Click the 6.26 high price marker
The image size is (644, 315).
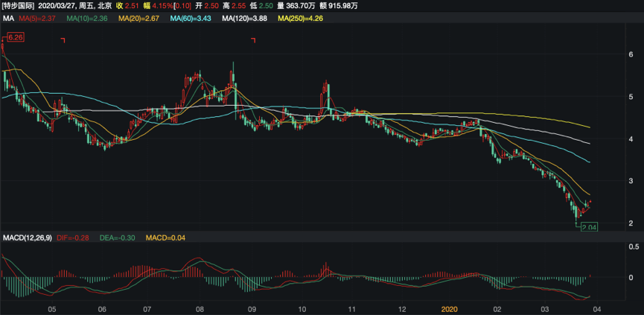[x=15, y=36]
